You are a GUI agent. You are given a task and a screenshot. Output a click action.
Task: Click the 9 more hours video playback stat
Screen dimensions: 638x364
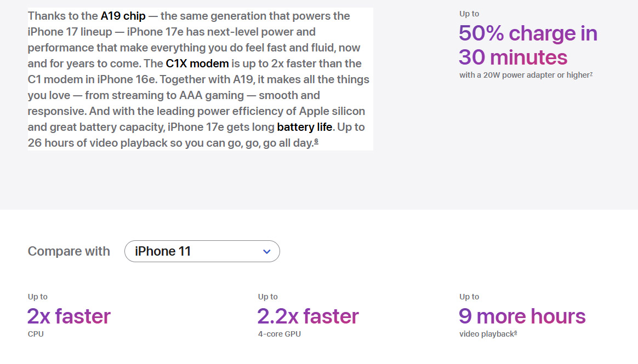[x=522, y=316]
